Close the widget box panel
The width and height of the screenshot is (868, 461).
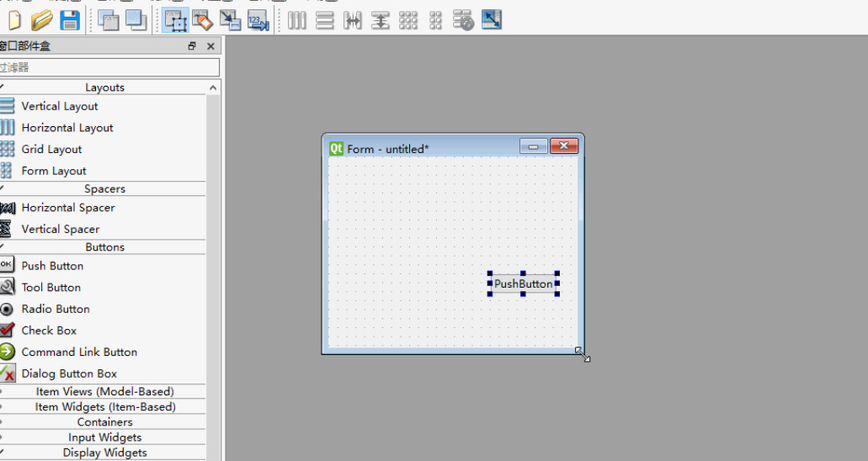coord(211,46)
